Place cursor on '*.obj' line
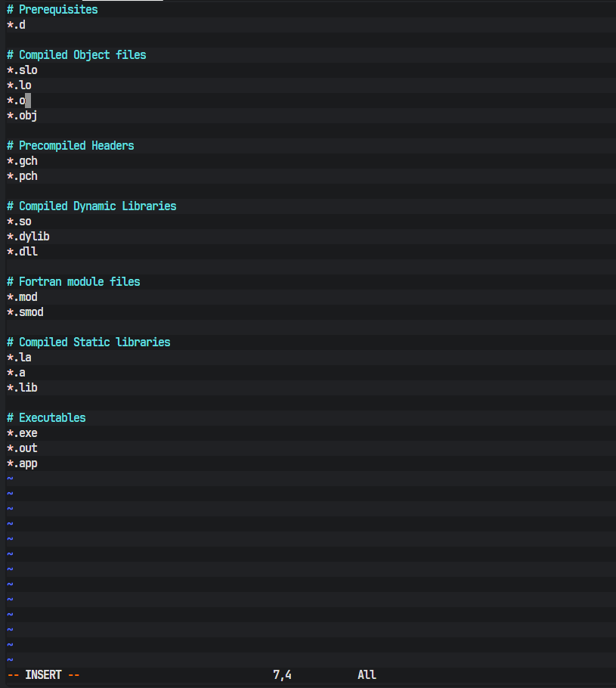The height and width of the screenshot is (688, 616). tap(23, 116)
